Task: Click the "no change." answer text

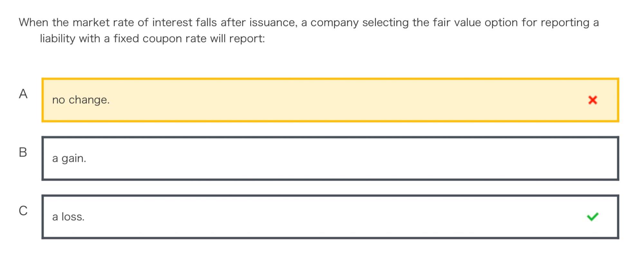Action: pos(81,100)
